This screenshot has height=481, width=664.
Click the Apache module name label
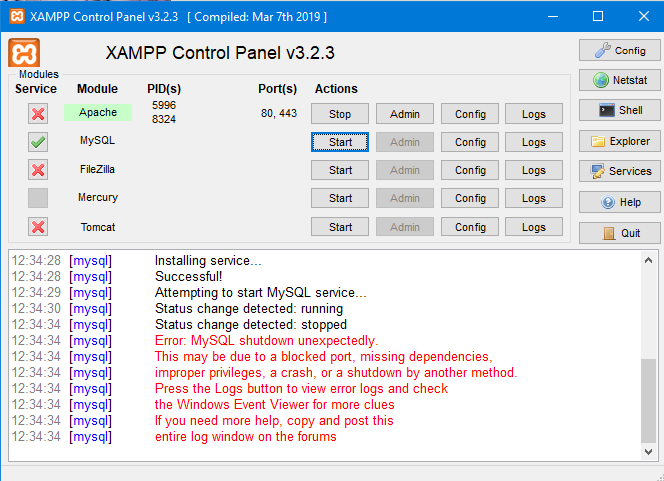point(98,113)
